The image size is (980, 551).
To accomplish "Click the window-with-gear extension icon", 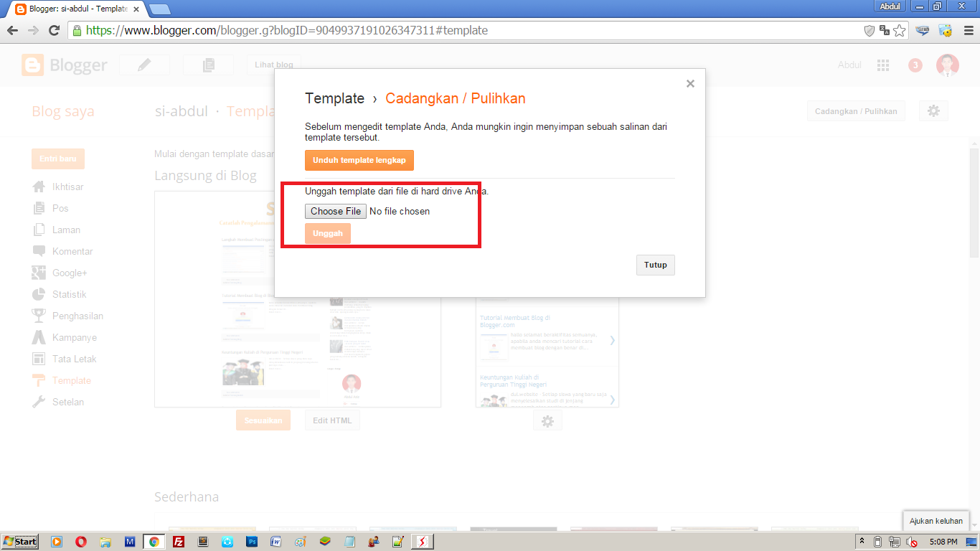I will pos(946,30).
